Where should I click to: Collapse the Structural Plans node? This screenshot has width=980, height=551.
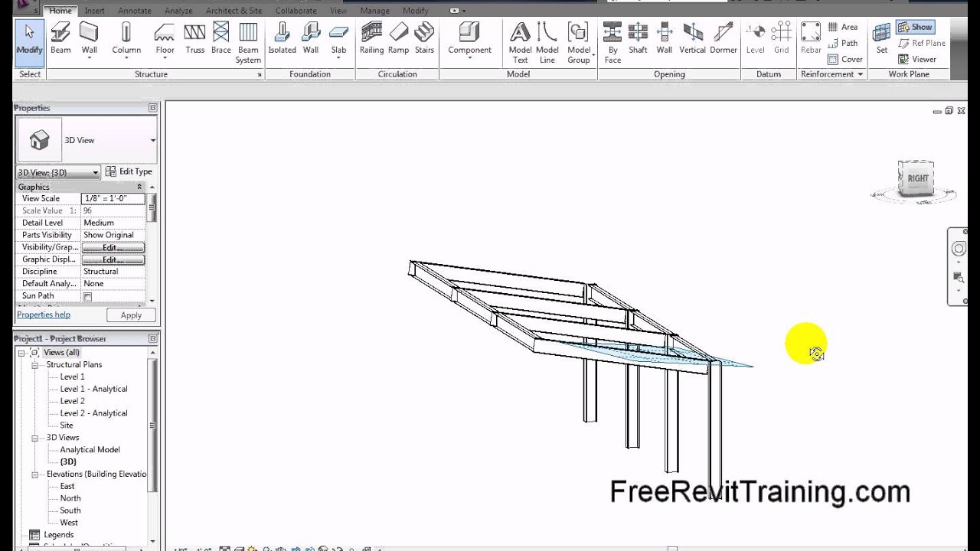point(35,365)
